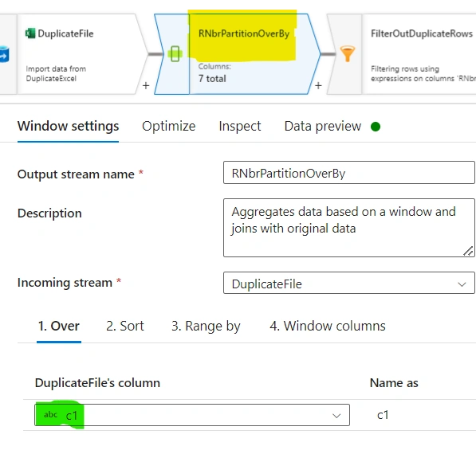Click the Output stream name input field
This screenshot has height=450, width=476.
point(349,173)
